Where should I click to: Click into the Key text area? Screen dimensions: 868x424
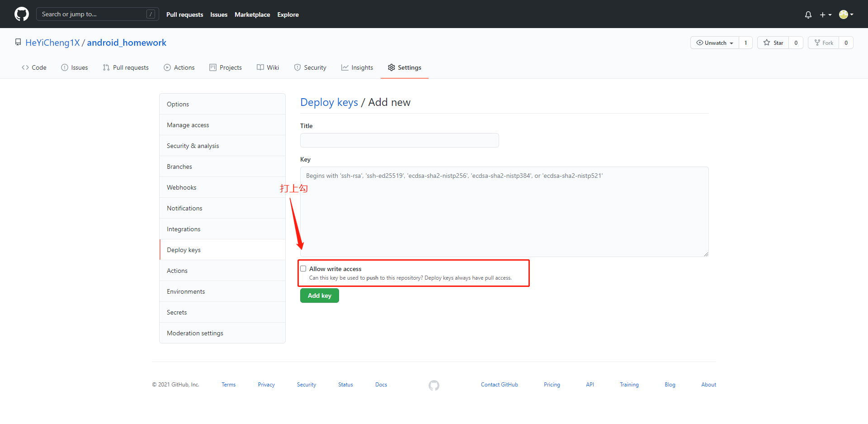click(x=505, y=212)
